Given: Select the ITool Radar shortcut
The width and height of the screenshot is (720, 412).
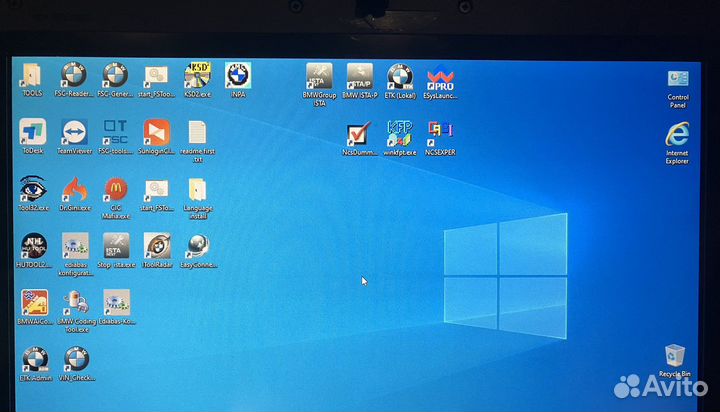Looking at the screenshot, I should coord(157,246).
